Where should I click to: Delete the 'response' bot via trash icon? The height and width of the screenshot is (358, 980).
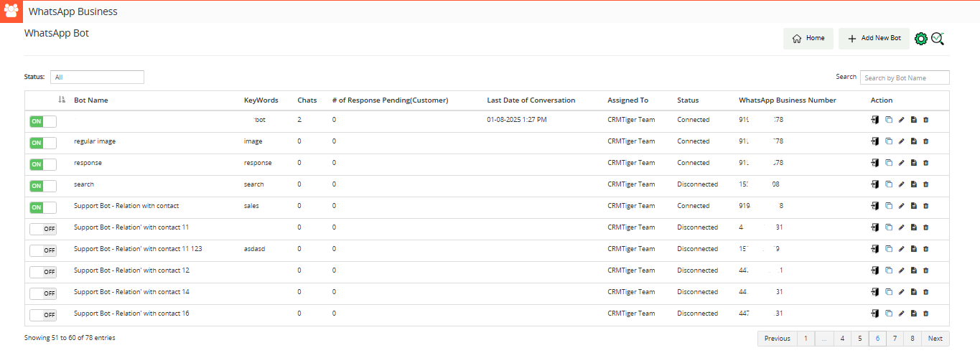925,163
